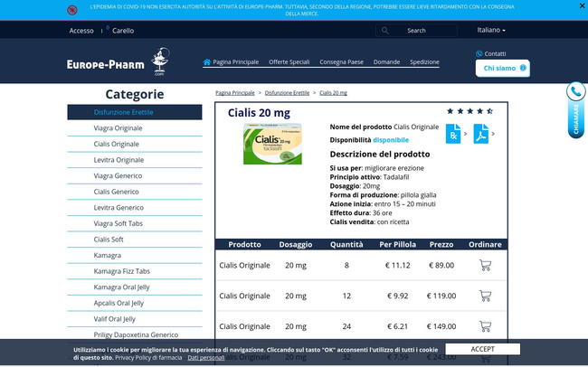The image size is (588, 367).
Task: Focus the Search input field
Action: click(416, 31)
